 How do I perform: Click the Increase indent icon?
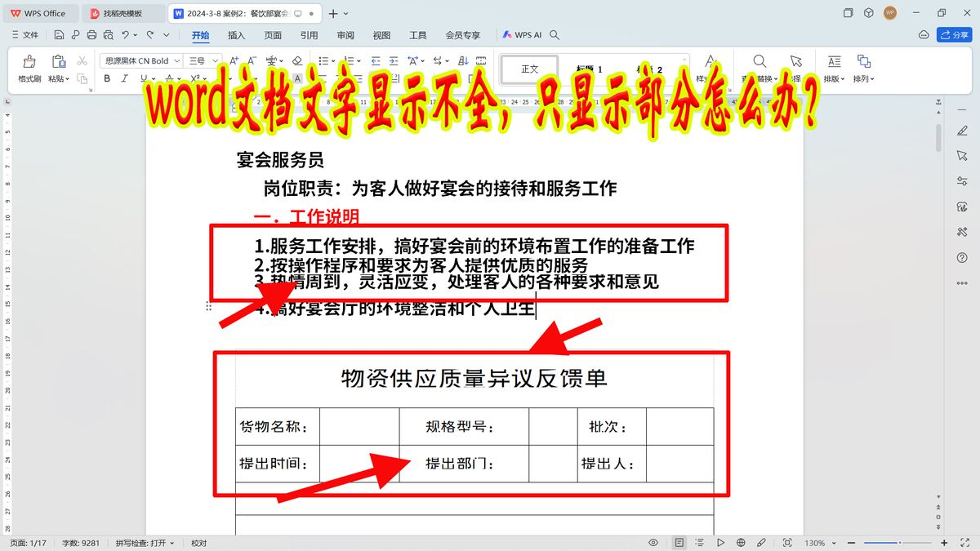point(394,60)
